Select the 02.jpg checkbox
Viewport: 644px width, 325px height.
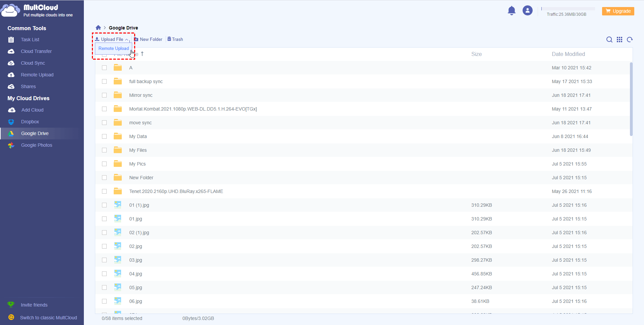104,246
